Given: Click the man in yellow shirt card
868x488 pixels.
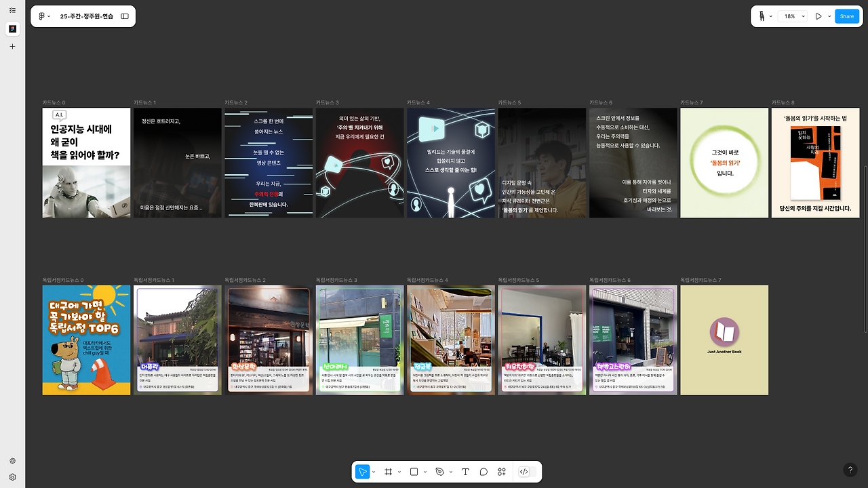Looking at the screenshot, I should (x=542, y=163).
